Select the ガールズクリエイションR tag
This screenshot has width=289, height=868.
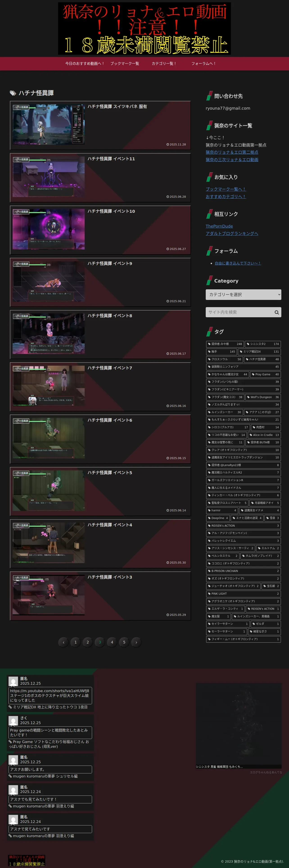coord(243,480)
